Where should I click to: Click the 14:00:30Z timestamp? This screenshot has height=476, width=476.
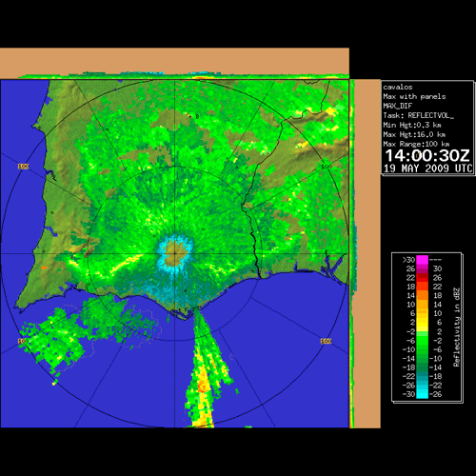click(x=427, y=156)
